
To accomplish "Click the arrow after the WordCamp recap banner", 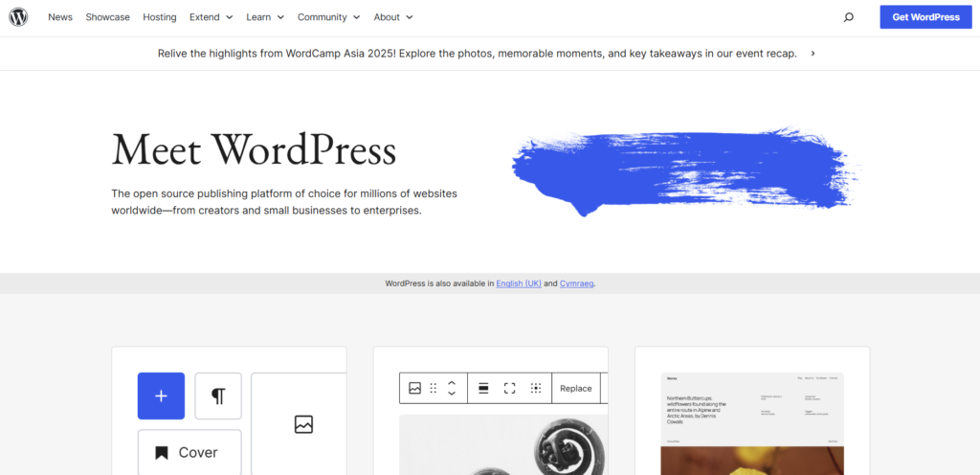I will tap(813, 54).
